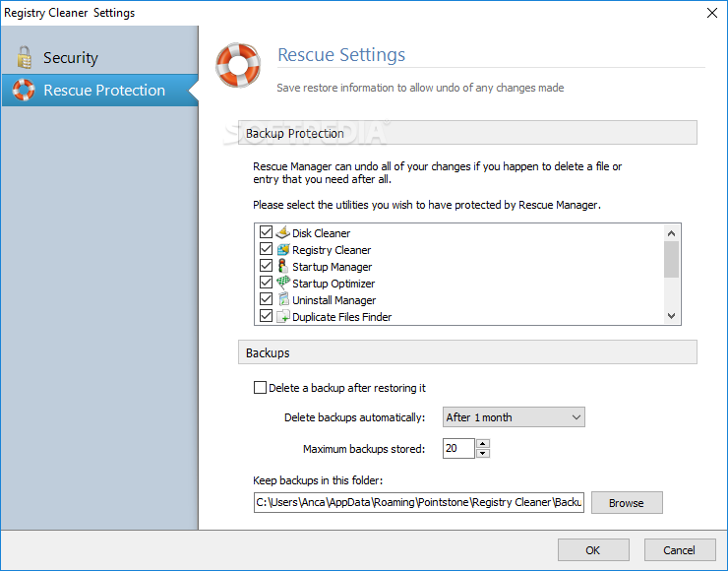Select the Registry Cleaner list entry text
This screenshot has width=728, height=571.
[332, 250]
